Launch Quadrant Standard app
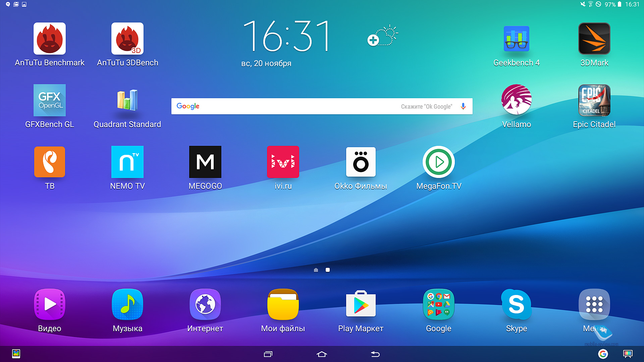The height and width of the screenshot is (362, 644). tap(127, 100)
